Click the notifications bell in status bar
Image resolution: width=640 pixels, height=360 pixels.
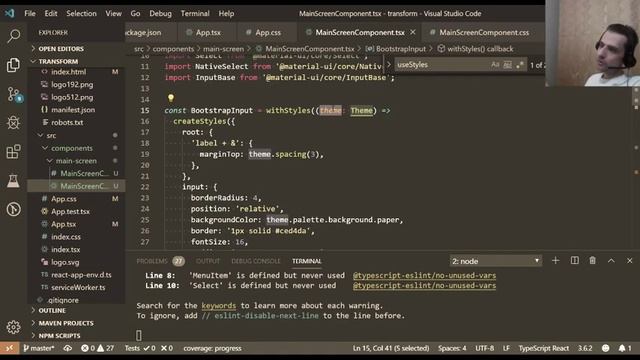click(624, 348)
